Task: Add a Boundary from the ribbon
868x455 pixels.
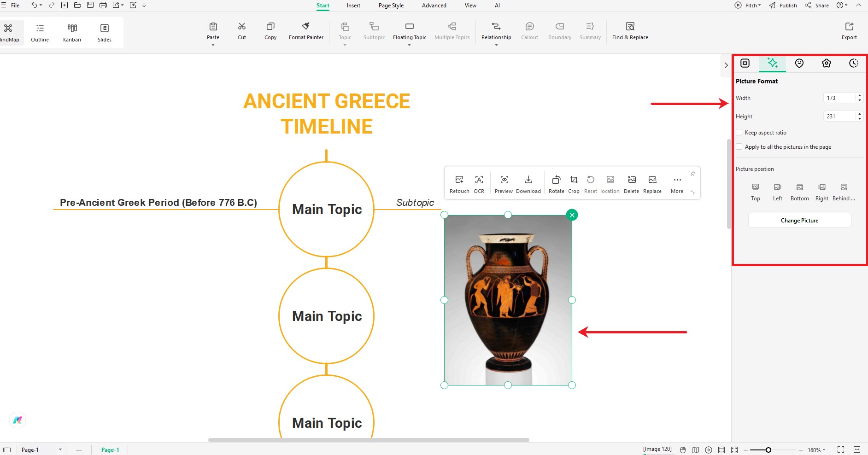Action: click(x=560, y=31)
